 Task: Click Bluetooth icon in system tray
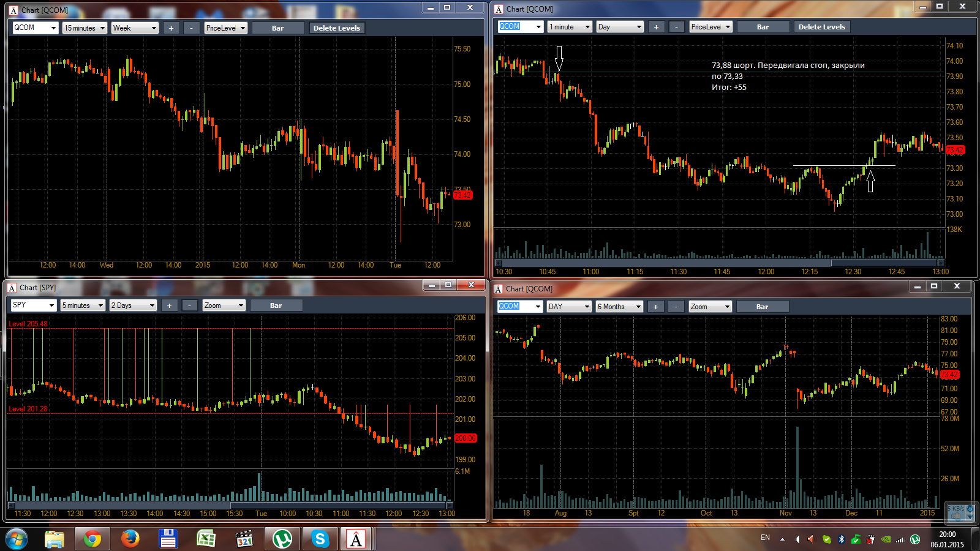point(842,539)
